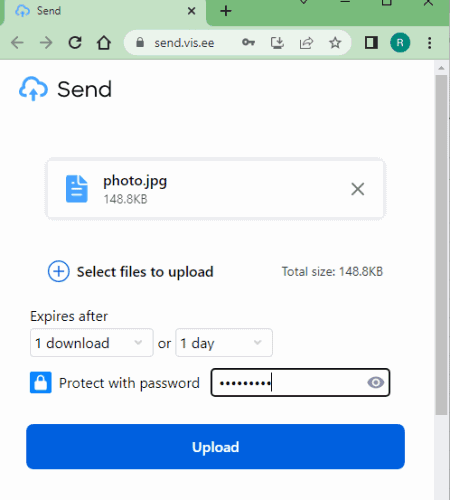The image size is (450, 500).
Task: Show the password with the eye icon
Action: pyautogui.click(x=376, y=382)
